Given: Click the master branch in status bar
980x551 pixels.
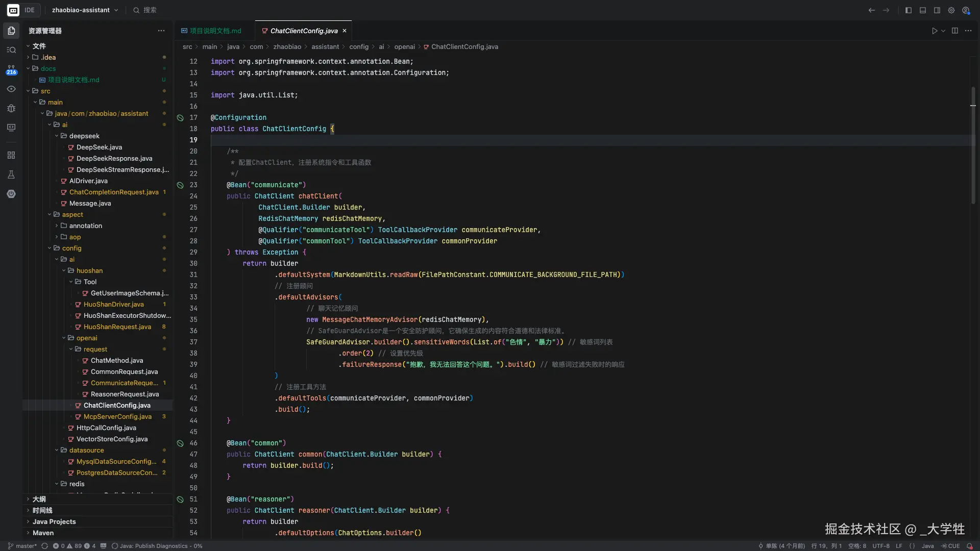Looking at the screenshot, I should 22,546.
